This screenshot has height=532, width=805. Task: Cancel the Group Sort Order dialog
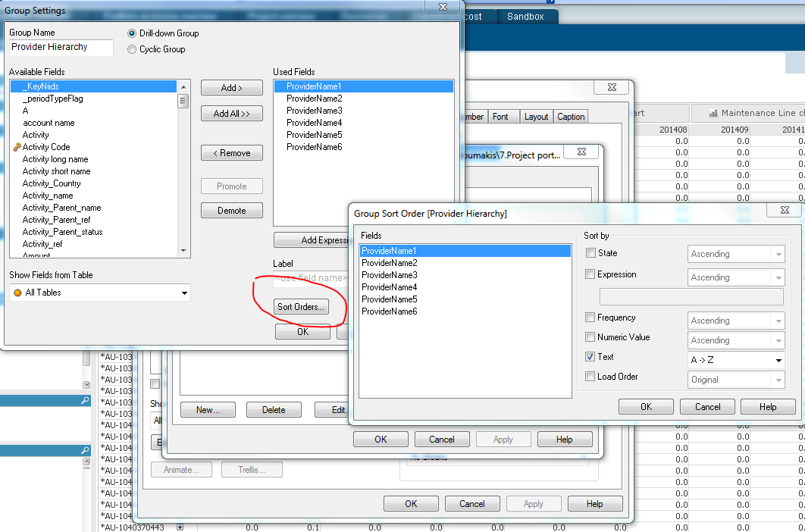tap(707, 407)
